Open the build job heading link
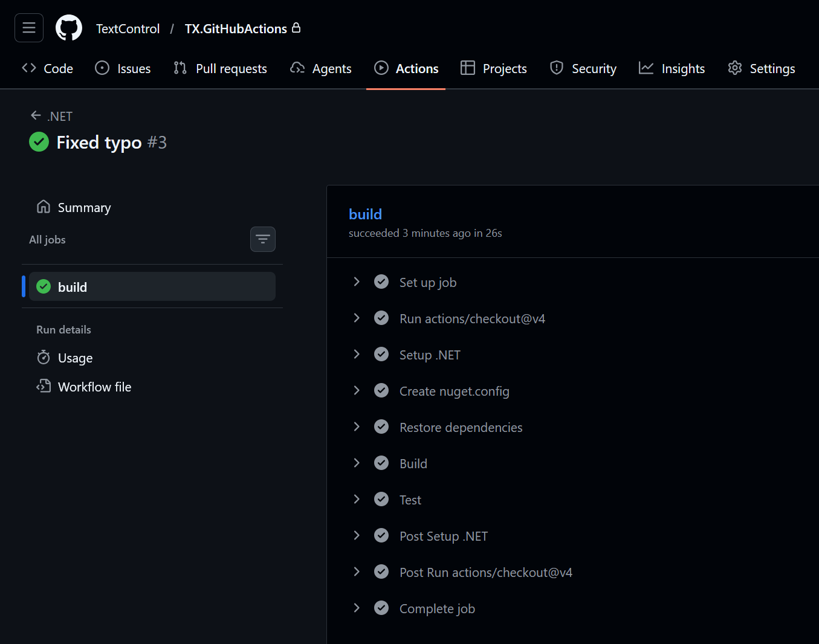The width and height of the screenshot is (819, 644). (x=365, y=214)
